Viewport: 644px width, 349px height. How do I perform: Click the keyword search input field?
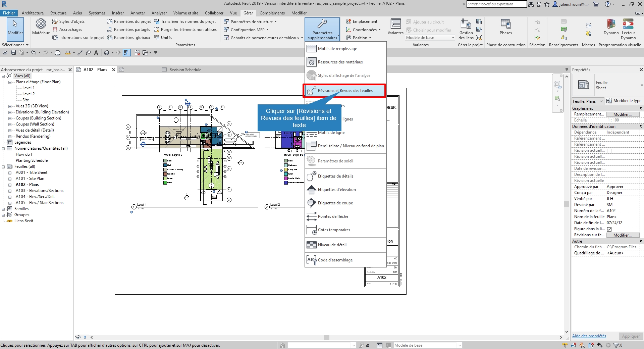pos(496,4)
